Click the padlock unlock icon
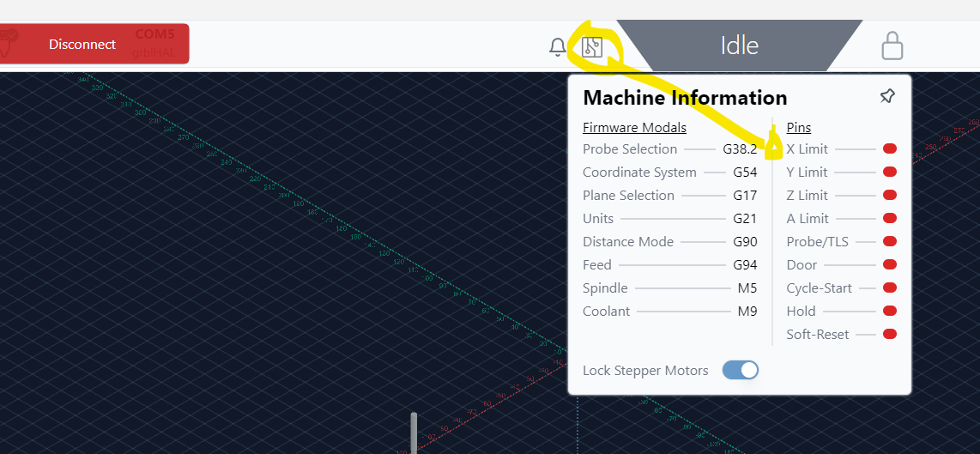 [x=892, y=45]
